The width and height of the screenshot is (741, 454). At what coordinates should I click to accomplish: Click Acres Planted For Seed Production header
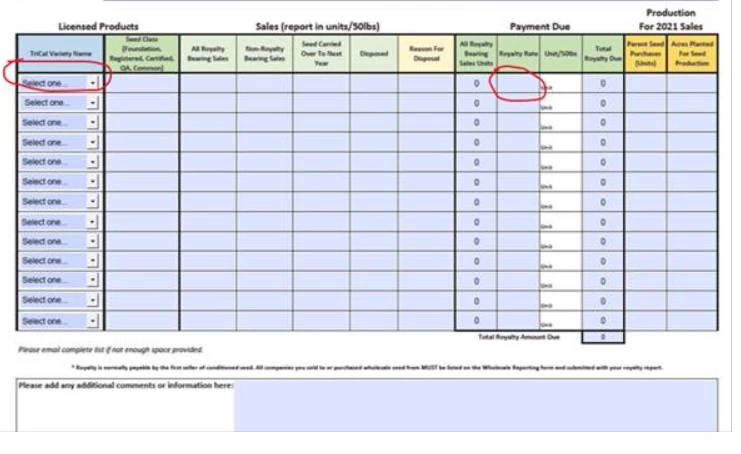(x=692, y=53)
